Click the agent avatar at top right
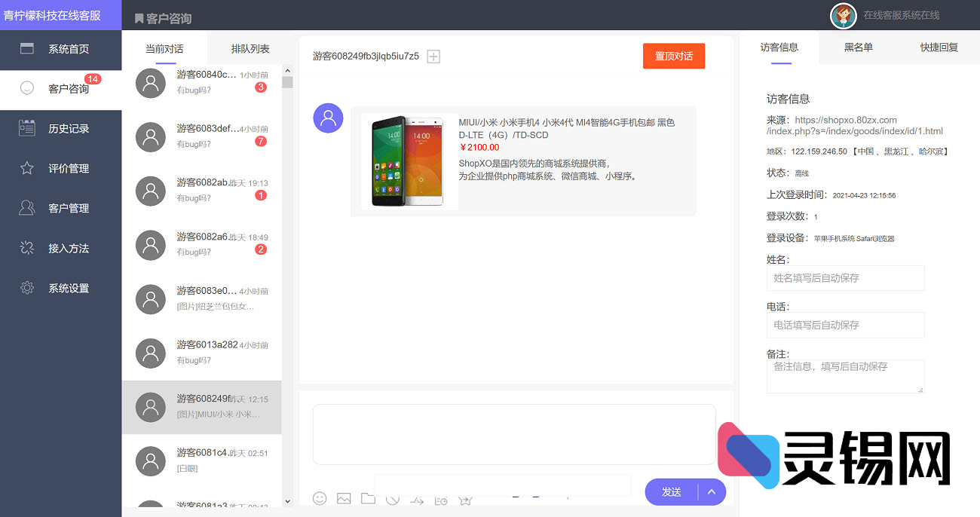 tap(843, 16)
